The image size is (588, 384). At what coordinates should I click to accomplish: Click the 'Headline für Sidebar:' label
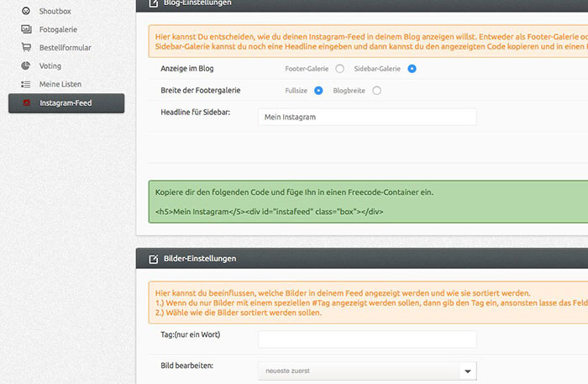pos(196,112)
